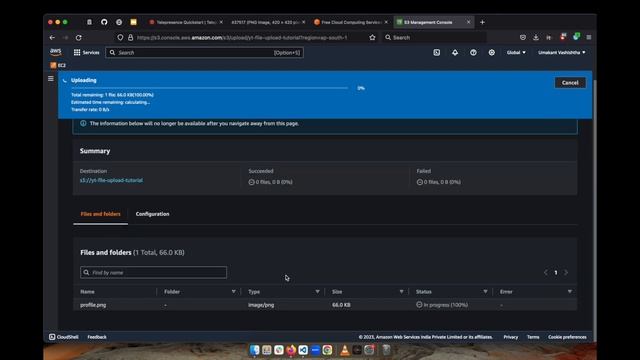Viewport: 640px width, 360px height.
Task: Open the Privacy link
Action: [x=511, y=337]
